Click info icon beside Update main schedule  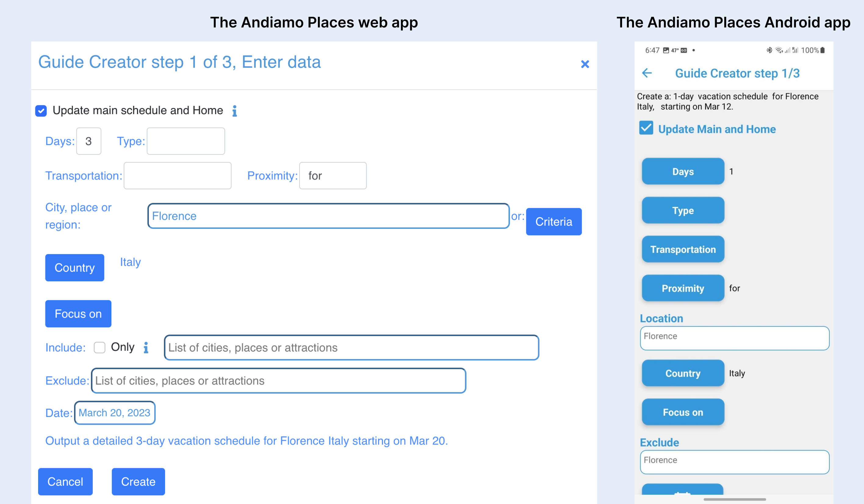tap(235, 111)
